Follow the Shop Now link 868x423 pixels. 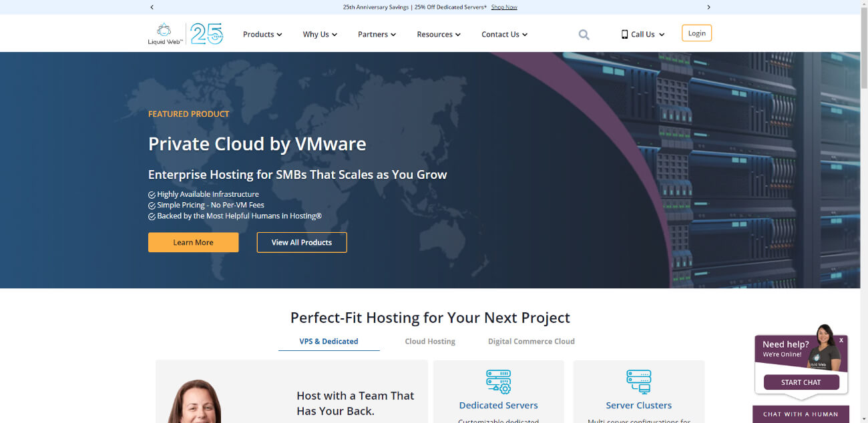tap(504, 7)
